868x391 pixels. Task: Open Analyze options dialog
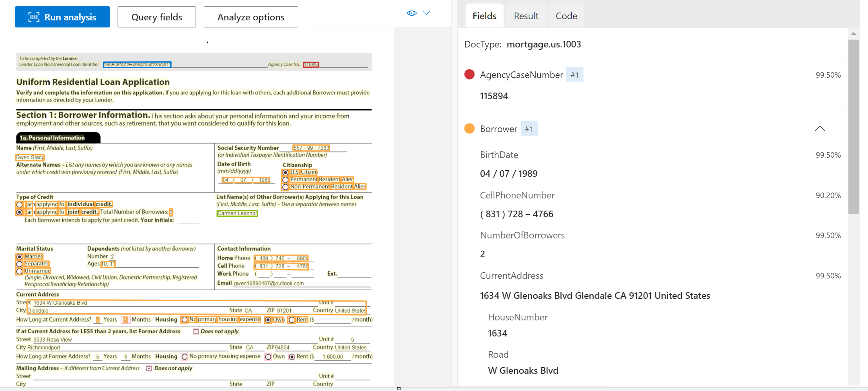pos(251,17)
